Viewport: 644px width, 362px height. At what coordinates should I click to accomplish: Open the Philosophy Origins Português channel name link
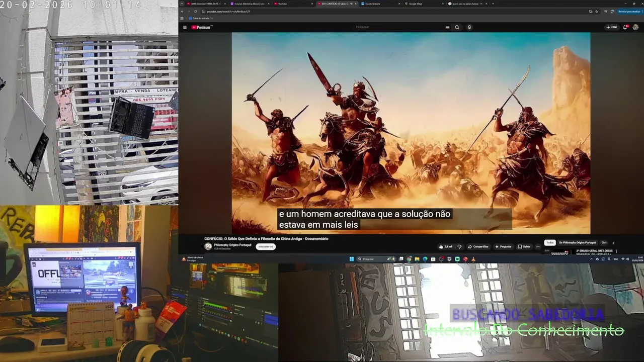pyautogui.click(x=232, y=245)
